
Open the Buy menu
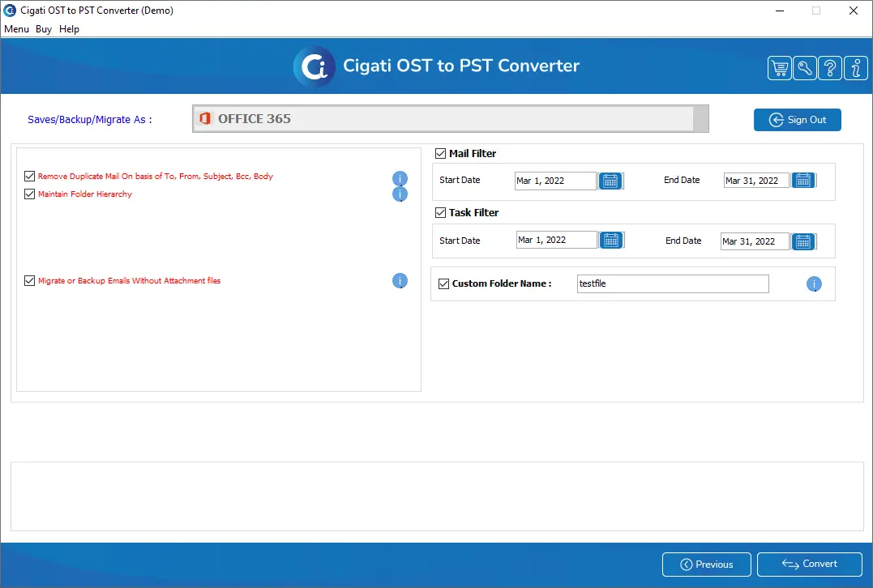[44, 29]
